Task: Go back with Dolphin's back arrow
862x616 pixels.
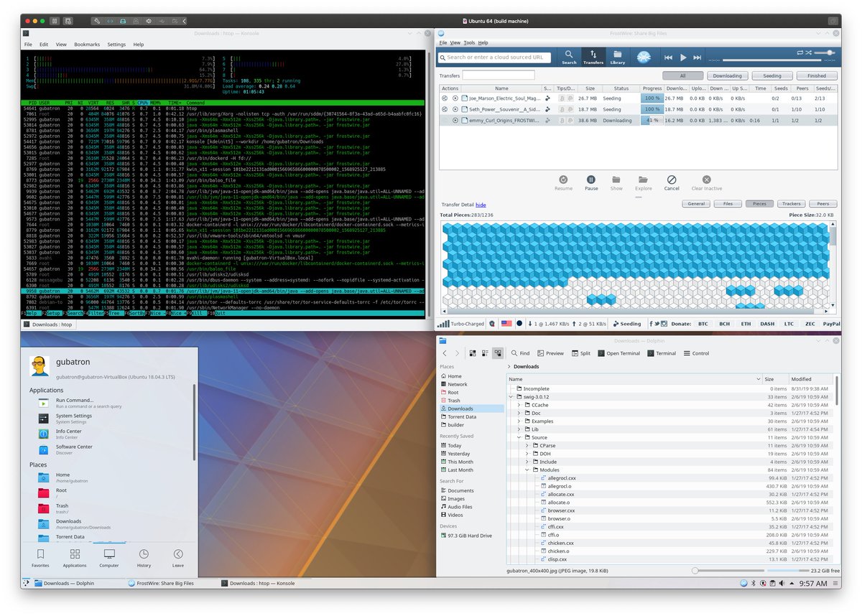Action: (x=445, y=353)
